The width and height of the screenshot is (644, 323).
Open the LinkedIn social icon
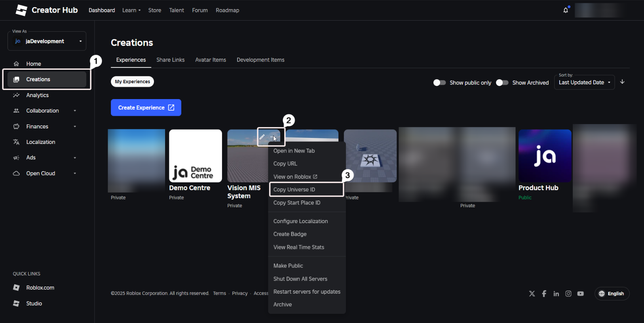pyautogui.click(x=556, y=294)
